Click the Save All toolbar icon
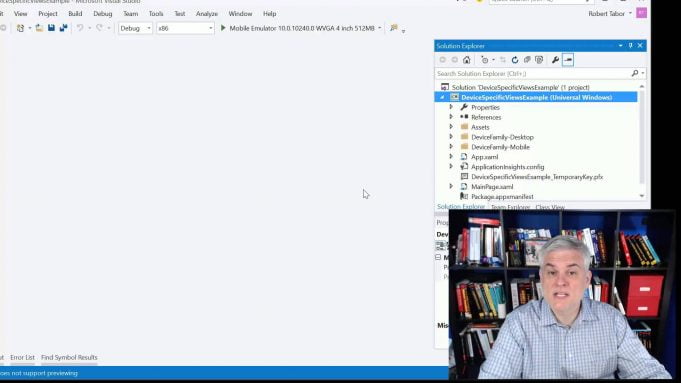 63,28
